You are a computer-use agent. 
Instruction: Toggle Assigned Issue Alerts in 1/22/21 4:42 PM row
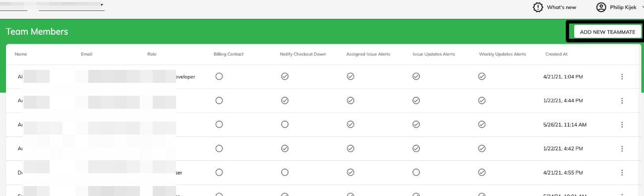(x=351, y=148)
